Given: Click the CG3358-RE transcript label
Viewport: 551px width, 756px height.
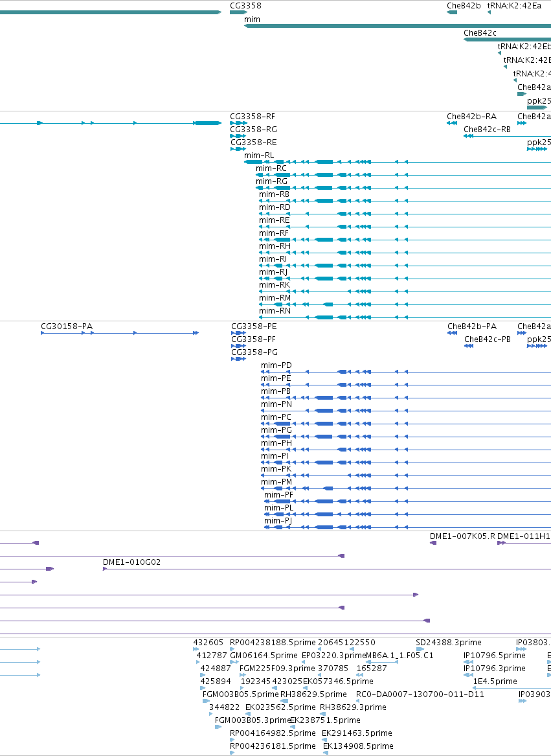Looking at the screenshot, I should click(254, 143).
